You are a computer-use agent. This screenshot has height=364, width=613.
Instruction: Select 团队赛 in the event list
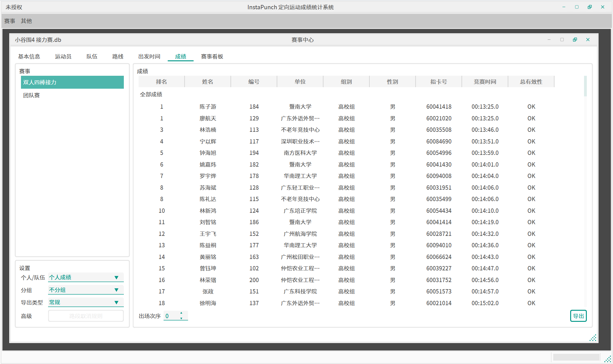coord(31,95)
